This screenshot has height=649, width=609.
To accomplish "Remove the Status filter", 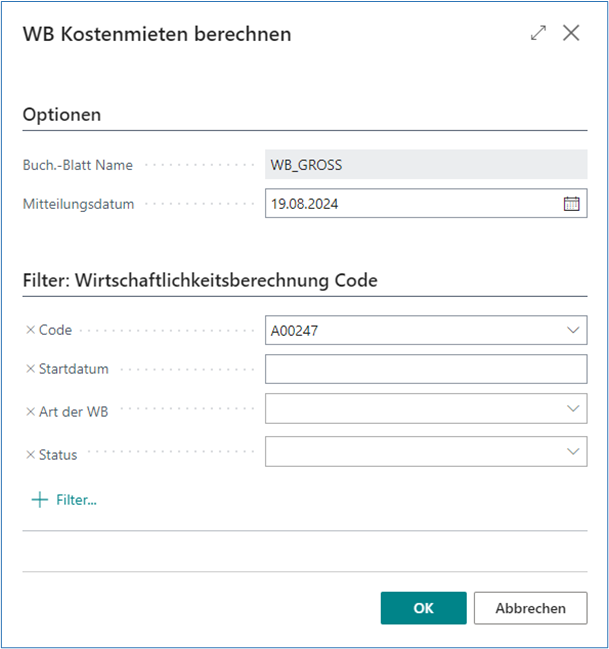I will (x=30, y=454).
